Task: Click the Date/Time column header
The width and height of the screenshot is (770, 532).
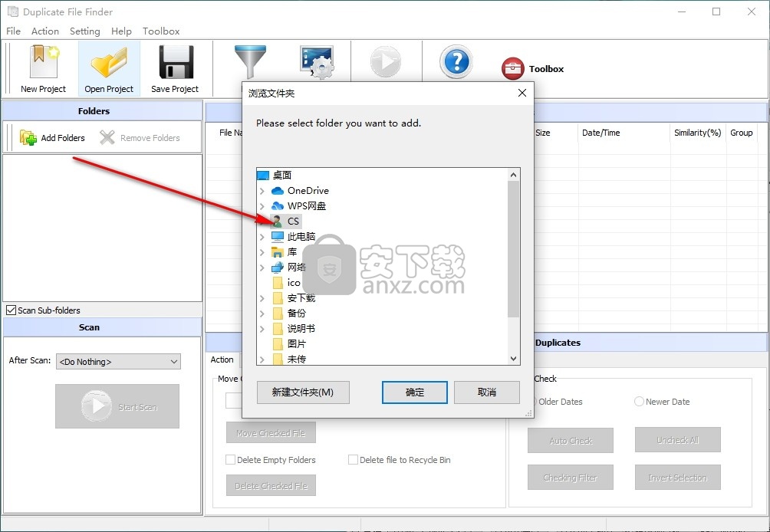Action: 624,133
